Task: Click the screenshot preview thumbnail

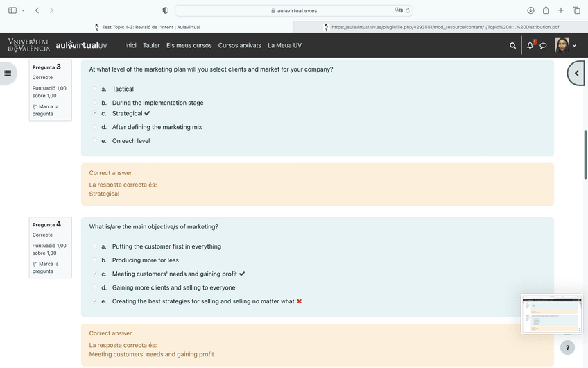Action: (x=551, y=314)
